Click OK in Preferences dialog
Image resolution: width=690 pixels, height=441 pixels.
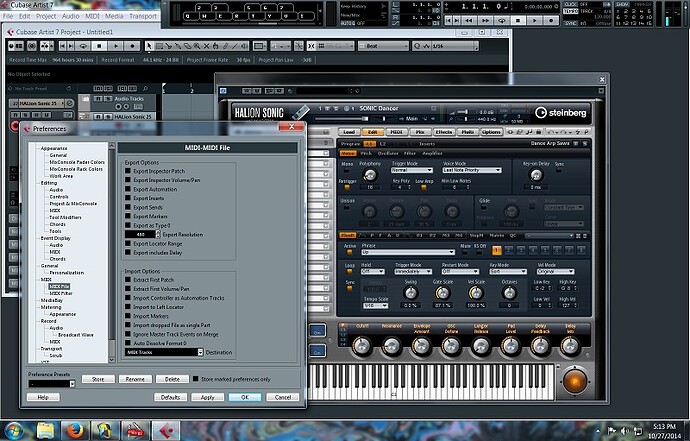[x=245, y=397]
